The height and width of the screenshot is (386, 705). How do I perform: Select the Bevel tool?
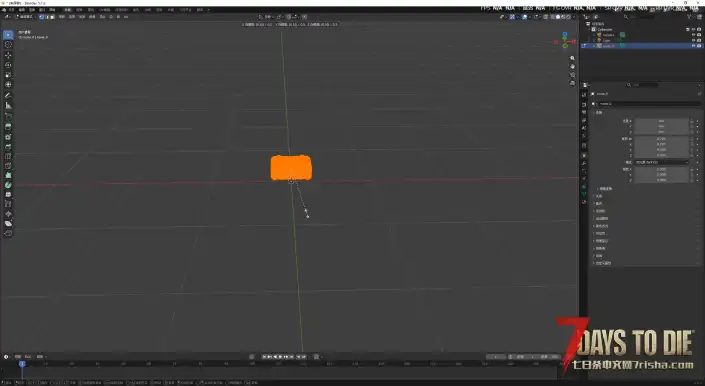8,146
